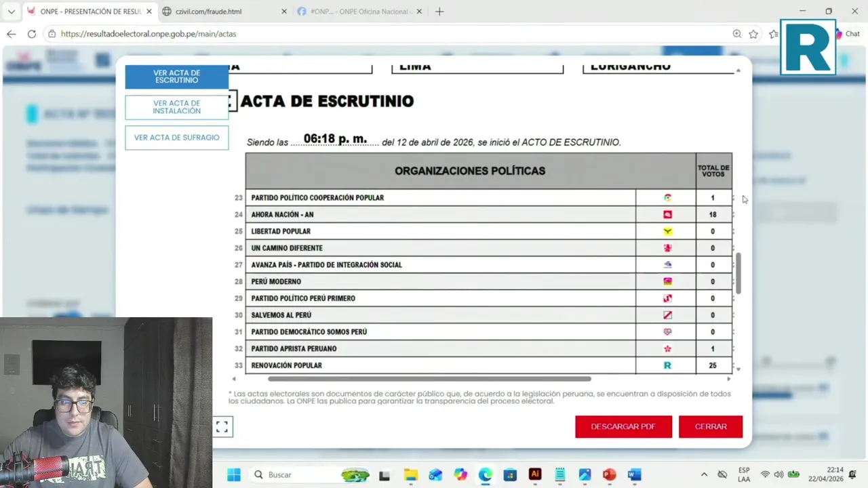
Task: Open Microsoft Copilot from the taskbar
Action: pos(460,474)
